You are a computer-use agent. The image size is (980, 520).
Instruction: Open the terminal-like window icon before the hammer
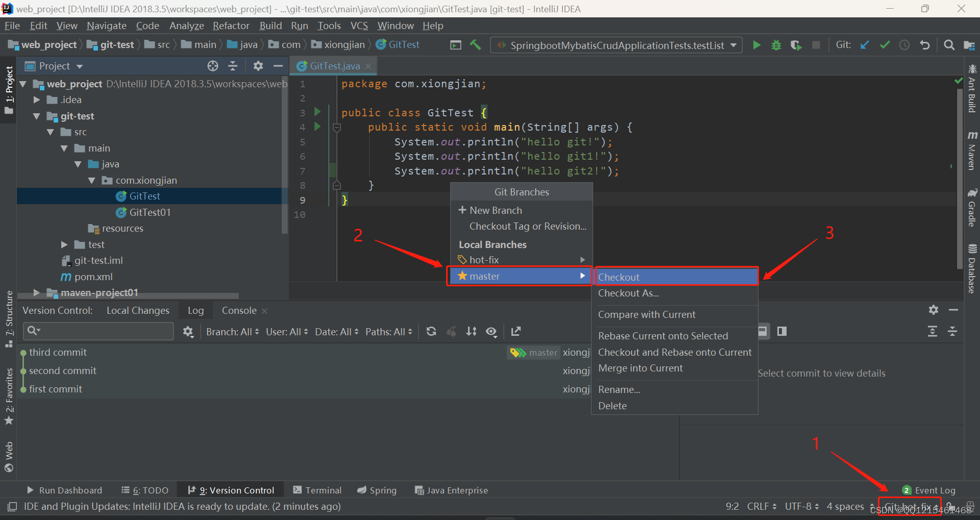[456, 45]
